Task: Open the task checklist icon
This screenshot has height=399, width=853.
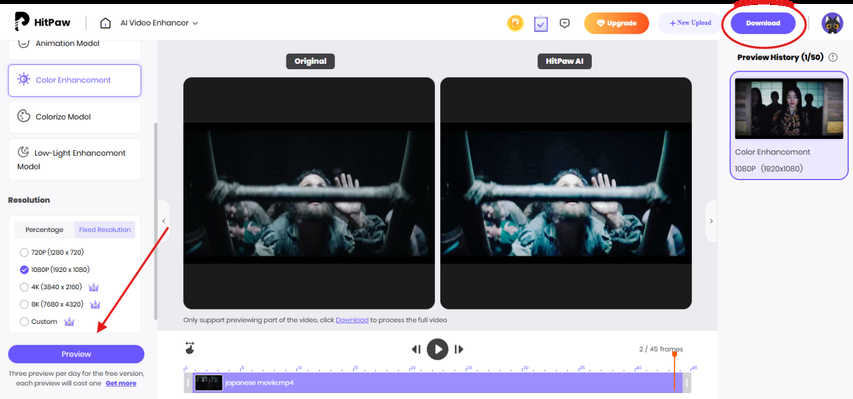Action: pyautogui.click(x=541, y=23)
